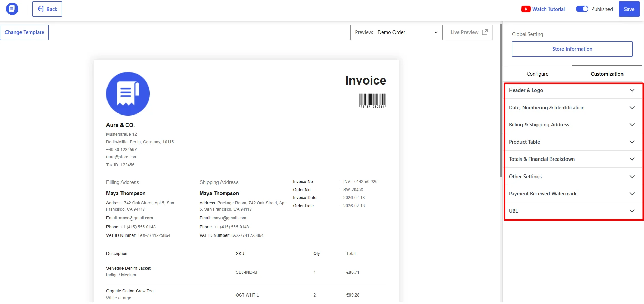This screenshot has width=644, height=304.
Task: Click the €69.28 total amount
Action: [x=353, y=295]
